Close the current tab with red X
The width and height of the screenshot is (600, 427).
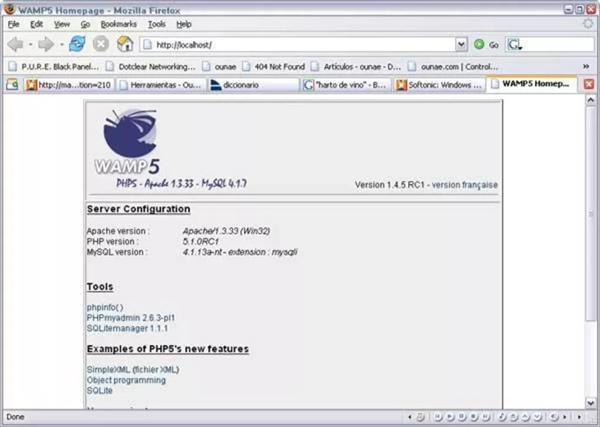pyautogui.click(x=589, y=85)
